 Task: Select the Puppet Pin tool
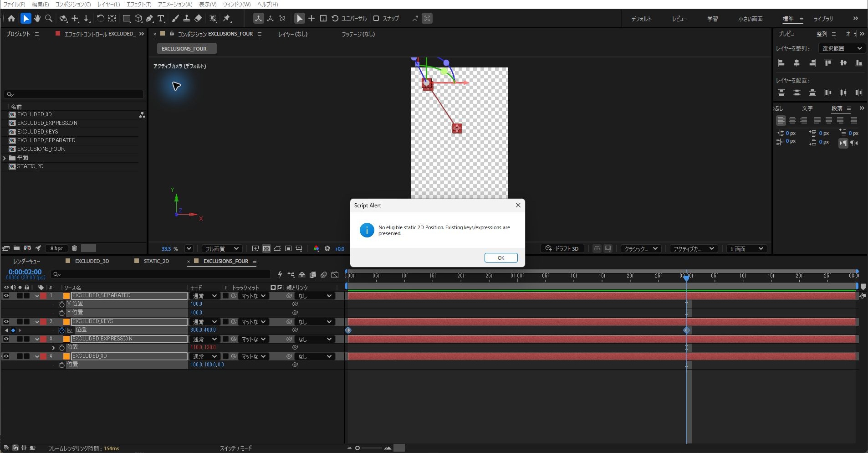pyautogui.click(x=227, y=18)
